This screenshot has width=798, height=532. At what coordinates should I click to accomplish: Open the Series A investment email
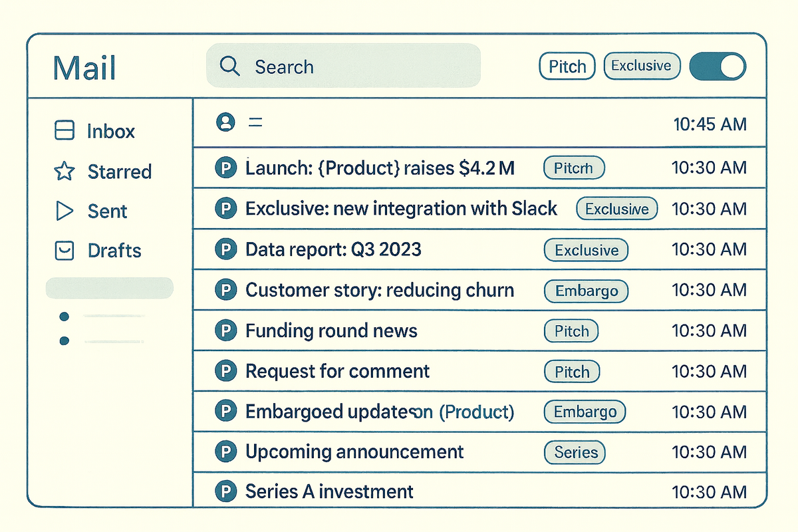[x=479, y=490]
